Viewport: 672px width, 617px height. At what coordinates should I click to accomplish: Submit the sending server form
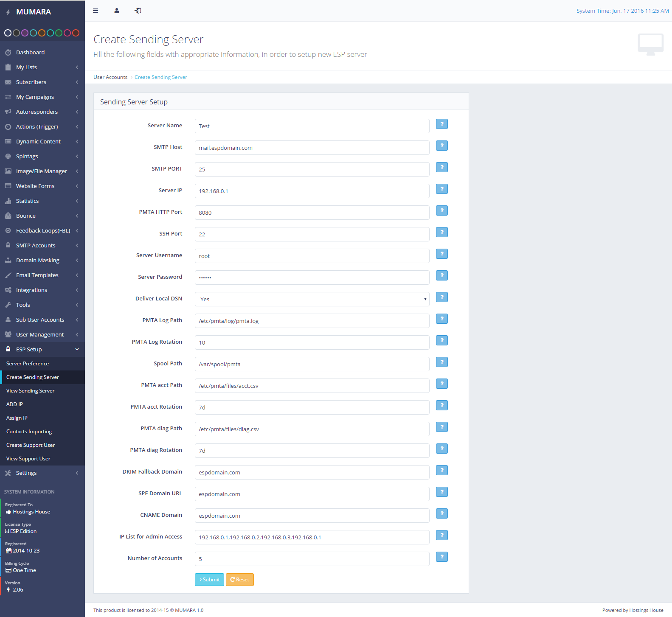(209, 580)
